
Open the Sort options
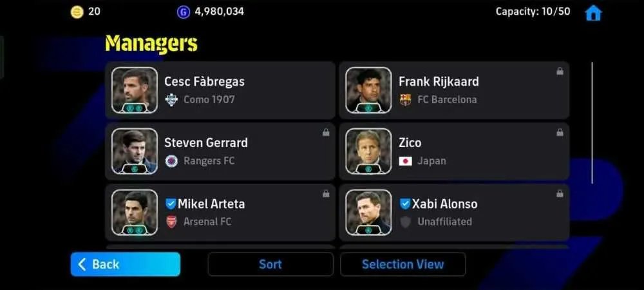tap(270, 264)
